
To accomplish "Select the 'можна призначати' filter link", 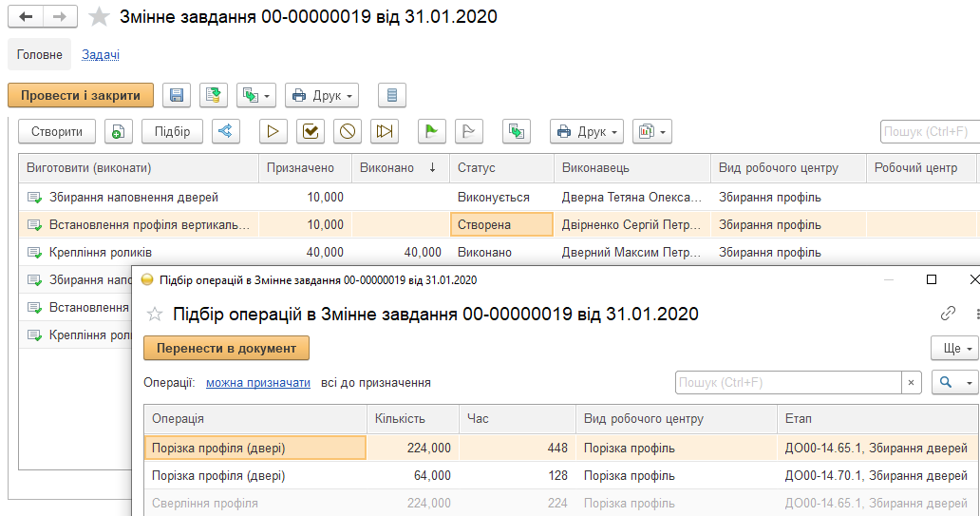I will point(258,382).
